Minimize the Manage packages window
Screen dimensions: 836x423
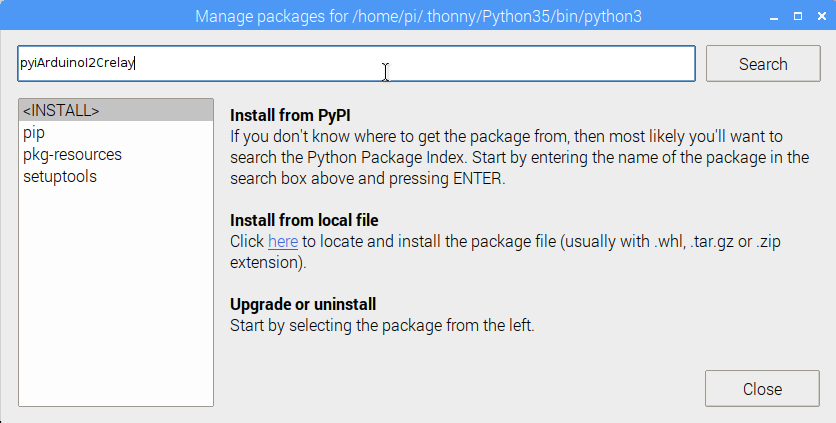click(x=774, y=17)
